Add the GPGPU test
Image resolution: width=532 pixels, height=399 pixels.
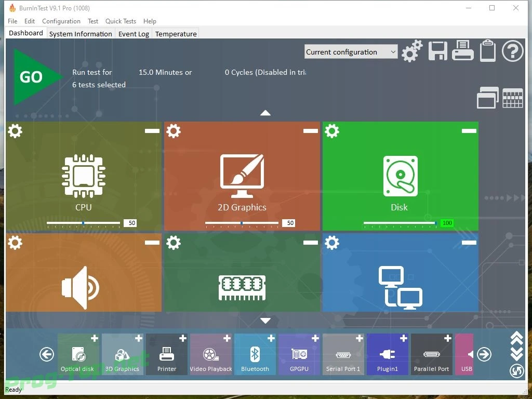pyautogui.click(x=315, y=338)
